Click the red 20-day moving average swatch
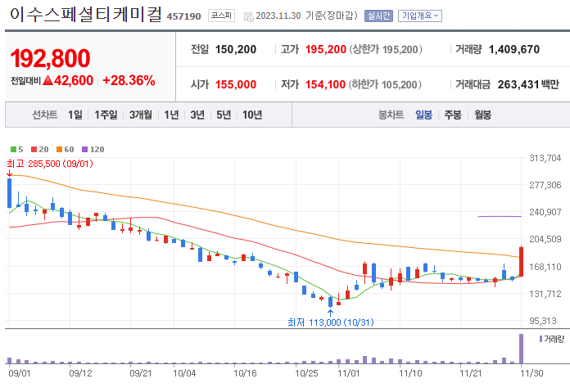The height and width of the screenshot is (392, 570). pyautogui.click(x=34, y=149)
